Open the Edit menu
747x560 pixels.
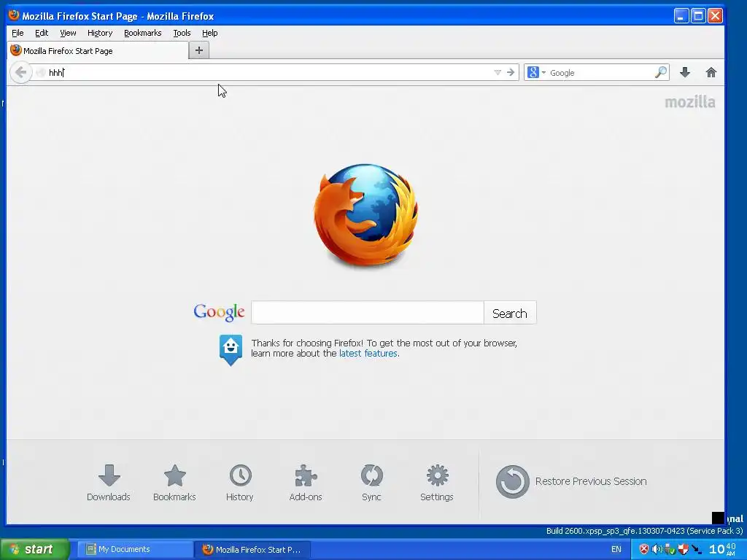pos(42,33)
